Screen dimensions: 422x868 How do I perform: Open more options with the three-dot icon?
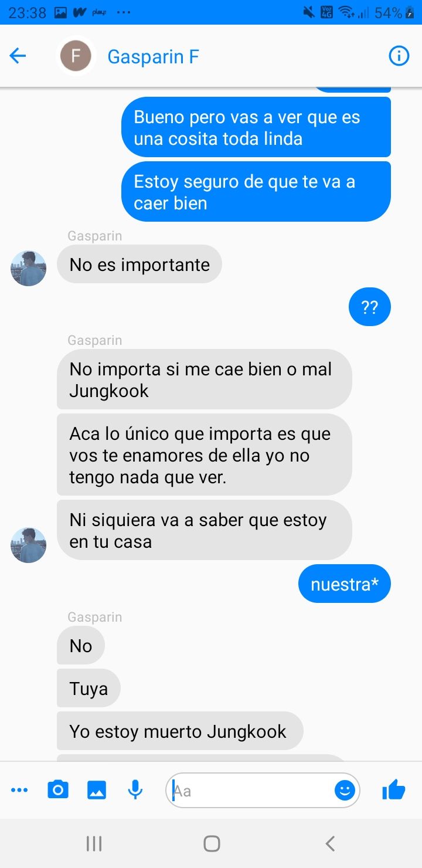point(19,791)
